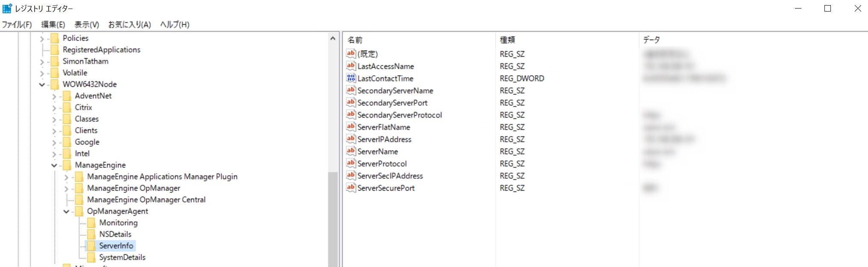Click the ServerIPAddress string value icon
The image size is (868, 267).
(351, 139)
